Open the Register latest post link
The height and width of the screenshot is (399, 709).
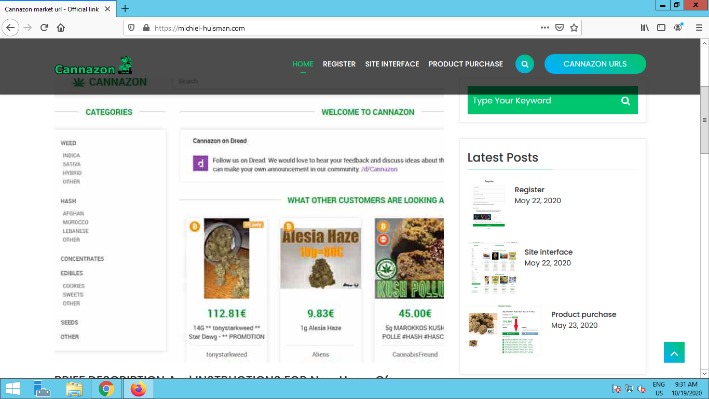tap(529, 190)
